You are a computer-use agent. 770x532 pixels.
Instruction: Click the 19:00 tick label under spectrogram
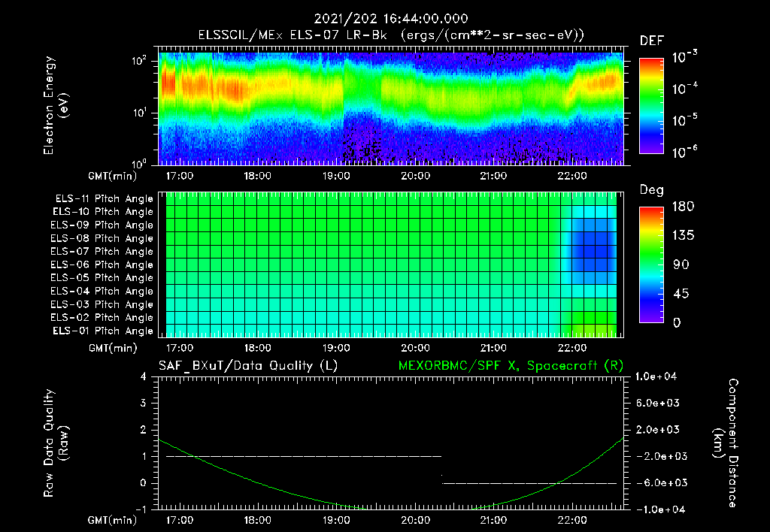(x=336, y=176)
